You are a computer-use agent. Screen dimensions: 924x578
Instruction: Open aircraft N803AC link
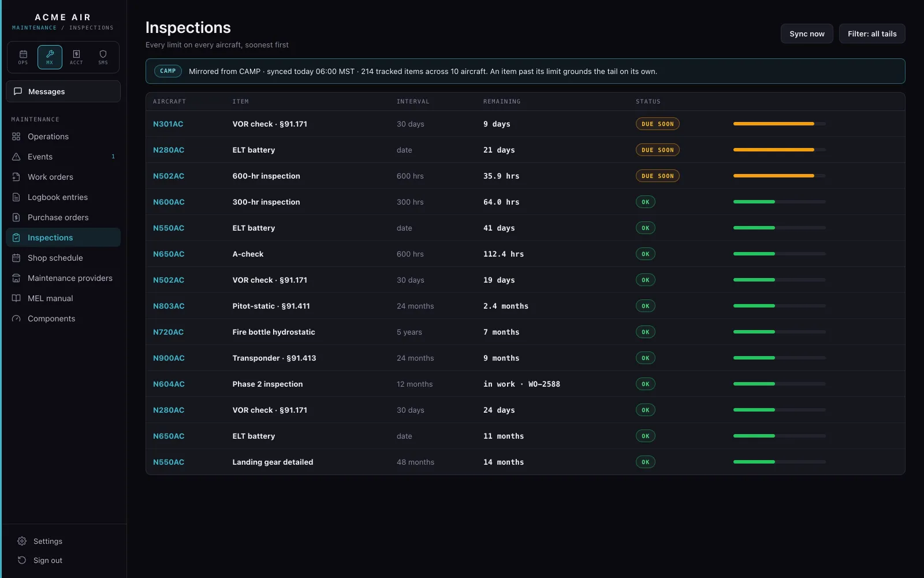point(169,306)
